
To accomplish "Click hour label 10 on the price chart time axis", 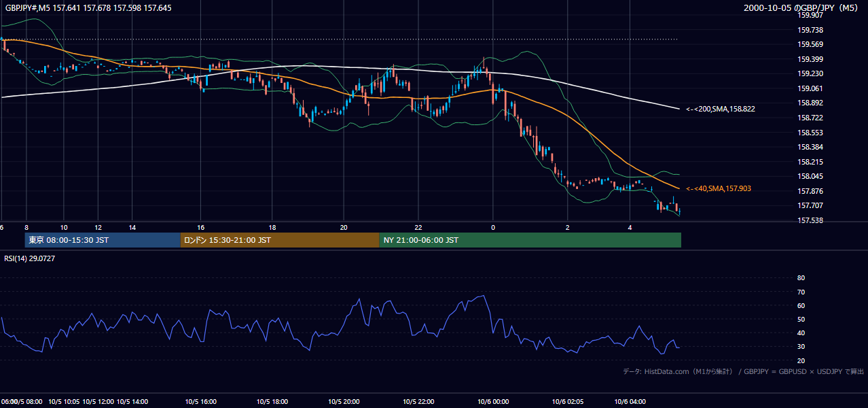I will [x=63, y=227].
